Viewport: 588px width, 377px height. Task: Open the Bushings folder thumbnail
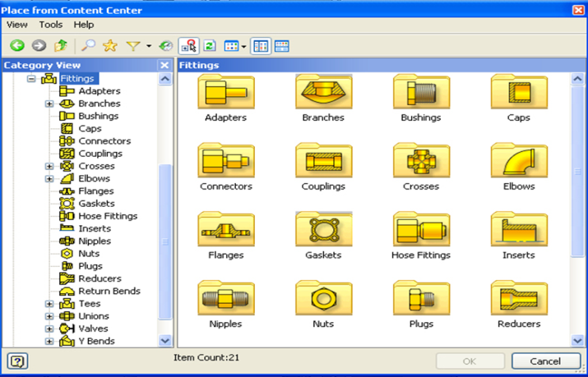point(421,92)
